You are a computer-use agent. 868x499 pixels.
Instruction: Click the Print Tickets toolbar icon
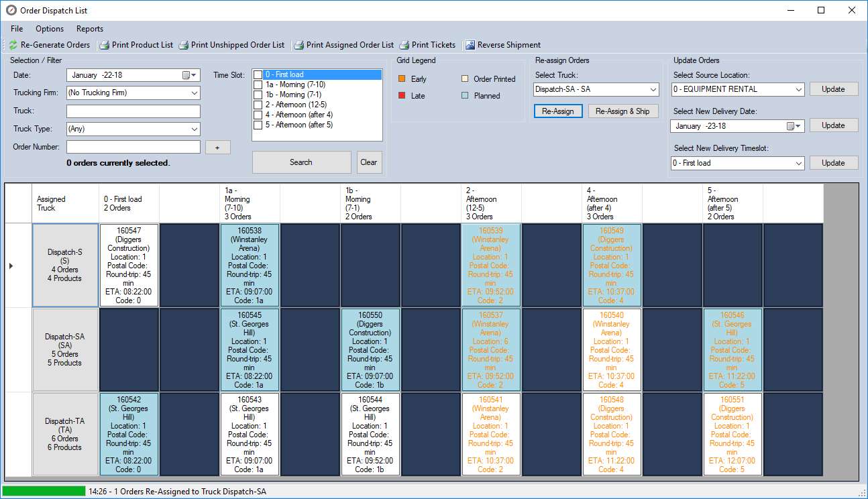point(404,45)
